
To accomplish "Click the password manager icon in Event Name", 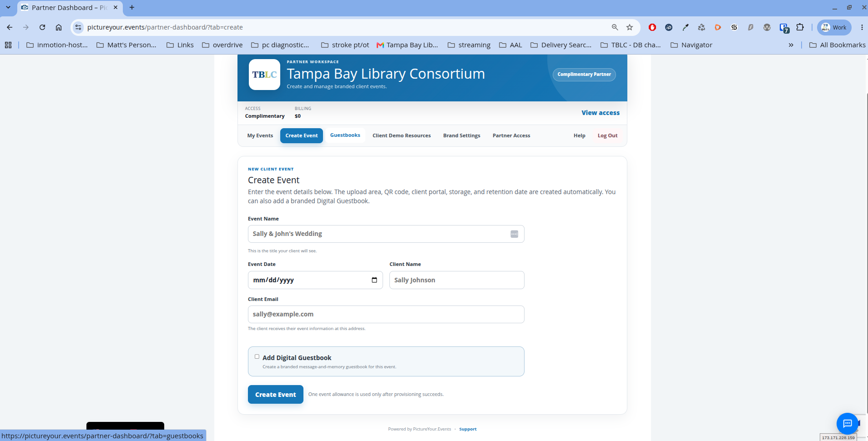I will point(514,234).
